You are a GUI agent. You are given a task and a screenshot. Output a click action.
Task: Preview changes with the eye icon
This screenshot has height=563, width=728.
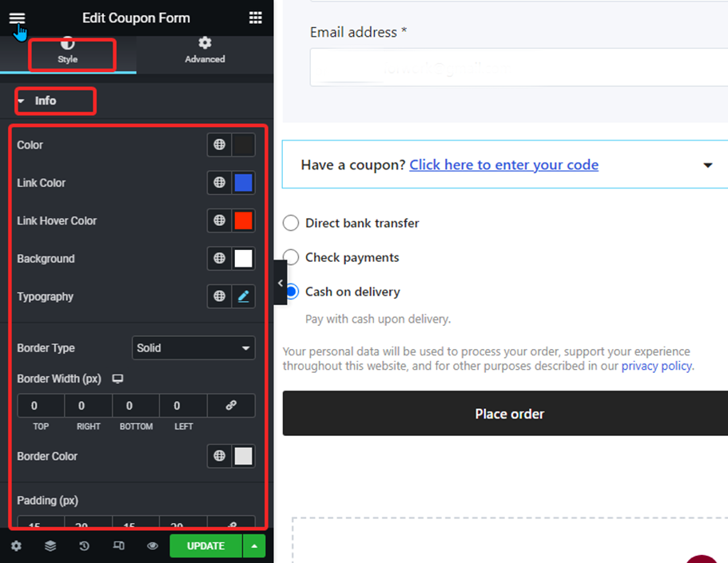(x=152, y=545)
